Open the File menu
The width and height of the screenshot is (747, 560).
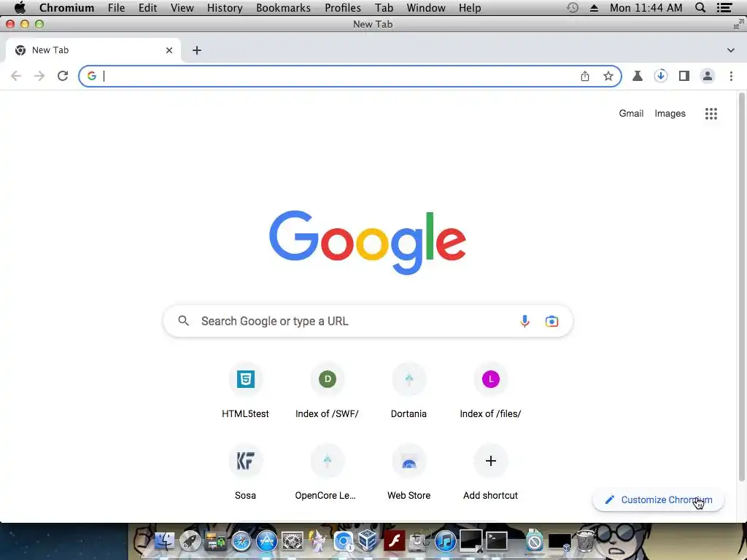[116, 8]
